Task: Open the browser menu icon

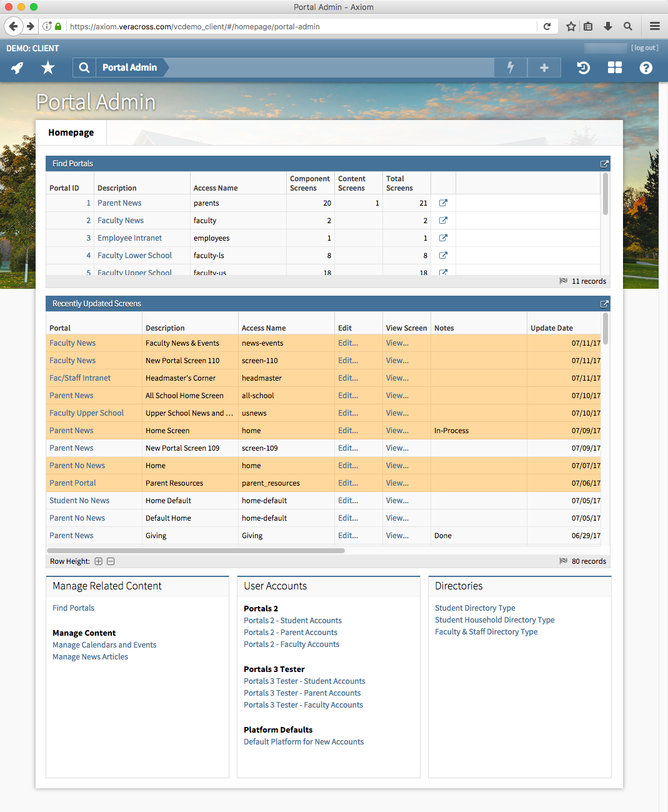Action: 654,26
